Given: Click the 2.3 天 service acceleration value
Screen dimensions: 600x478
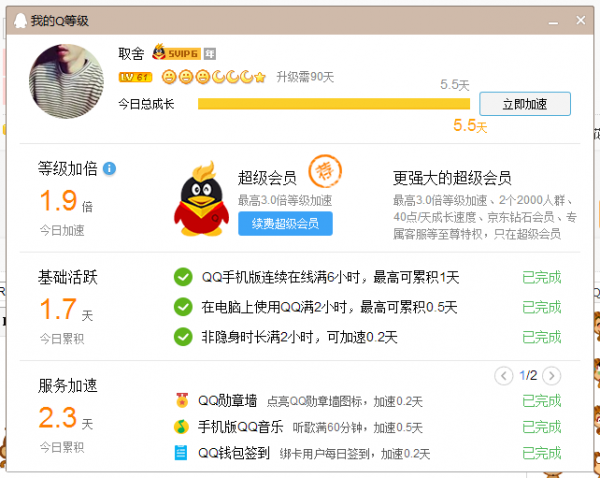Looking at the screenshot, I should [x=66, y=418].
